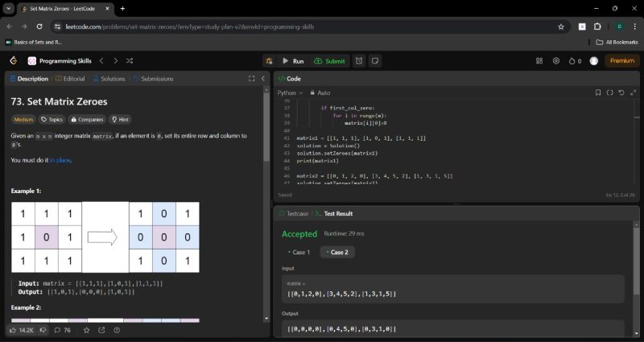Dislike the problem with thumbs down

point(43,330)
